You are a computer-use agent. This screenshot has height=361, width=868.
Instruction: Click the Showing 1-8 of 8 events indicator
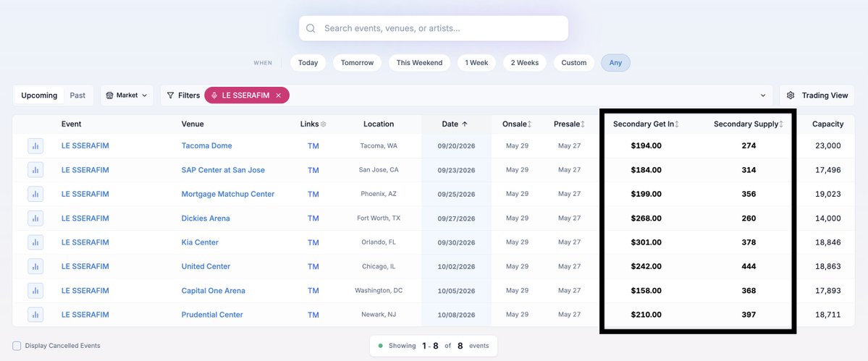pyautogui.click(x=434, y=346)
